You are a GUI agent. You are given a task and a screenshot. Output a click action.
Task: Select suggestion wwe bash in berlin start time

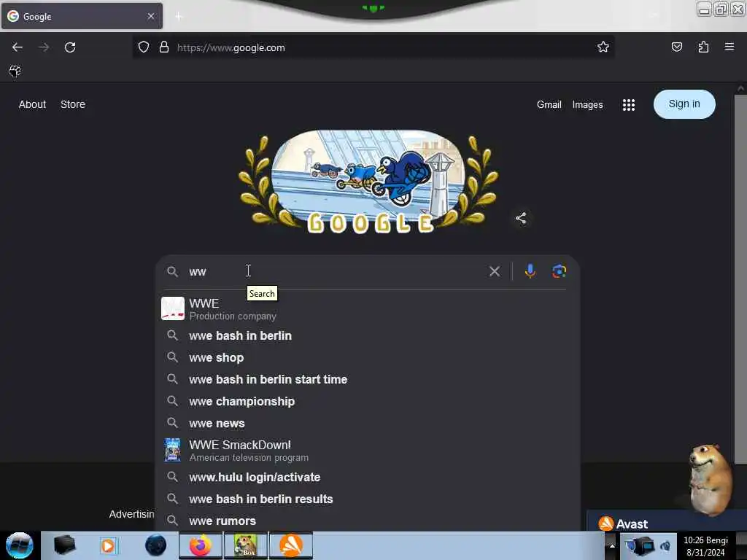tap(367, 379)
